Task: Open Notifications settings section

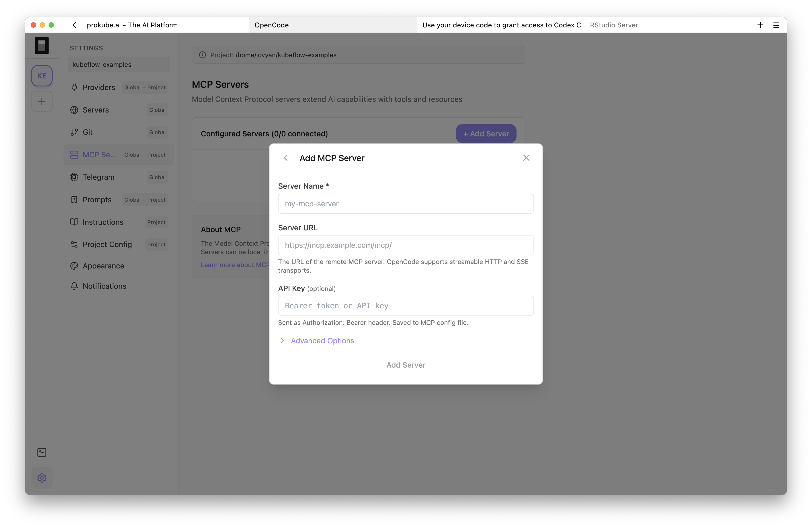Action: point(119,286)
